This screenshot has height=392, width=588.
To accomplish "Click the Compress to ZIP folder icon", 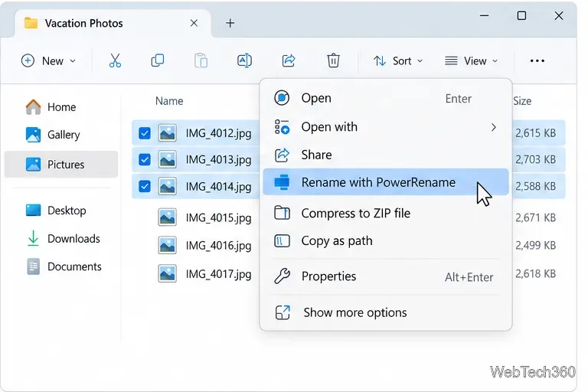I will pyautogui.click(x=282, y=213).
